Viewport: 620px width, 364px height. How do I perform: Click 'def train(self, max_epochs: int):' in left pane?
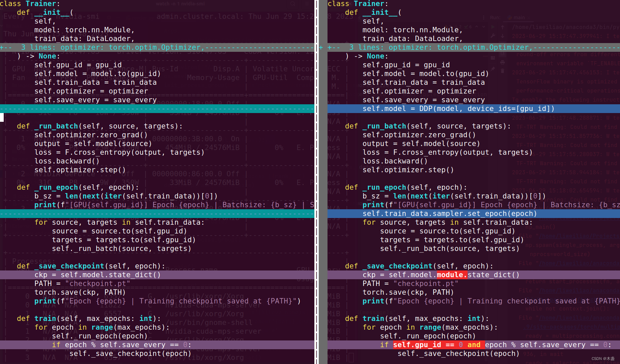pos(89,319)
